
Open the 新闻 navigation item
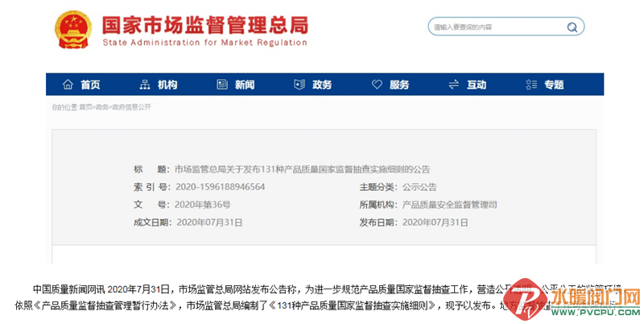click(x=245, y=85)
